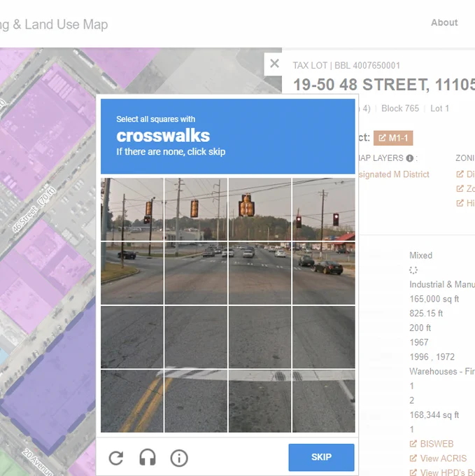Screen dimensions: 475x476
Task: Select tile with black car and grassy curb
Action: click(132, 273)
